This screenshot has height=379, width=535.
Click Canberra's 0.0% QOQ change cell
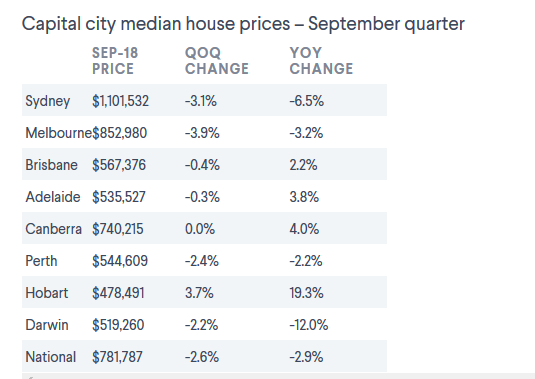pos(200,229)
